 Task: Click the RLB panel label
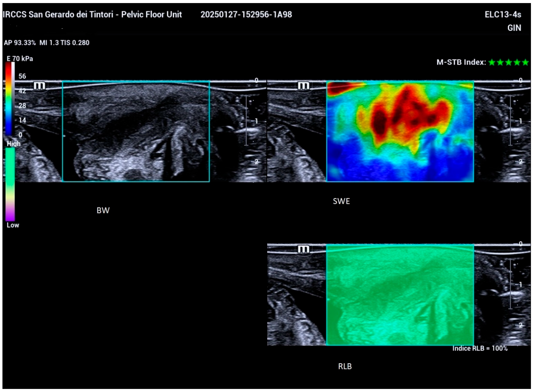[345, 366]
